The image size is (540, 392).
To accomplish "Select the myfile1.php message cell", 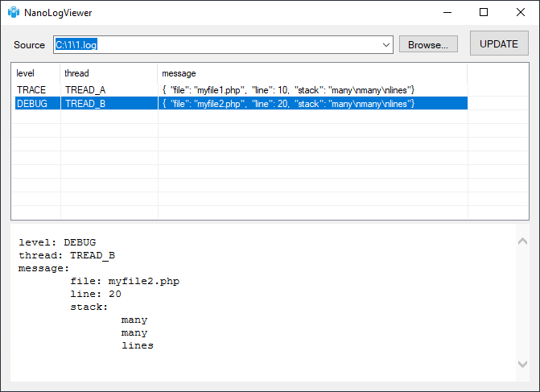I will pos(313,90).
